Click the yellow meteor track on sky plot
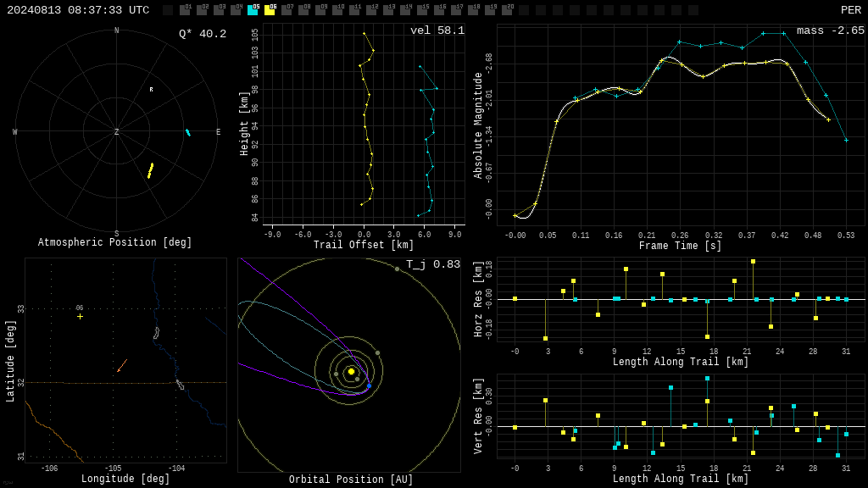Screen dimensions: 868x488 pyautogui.click(x=150, y=170)
